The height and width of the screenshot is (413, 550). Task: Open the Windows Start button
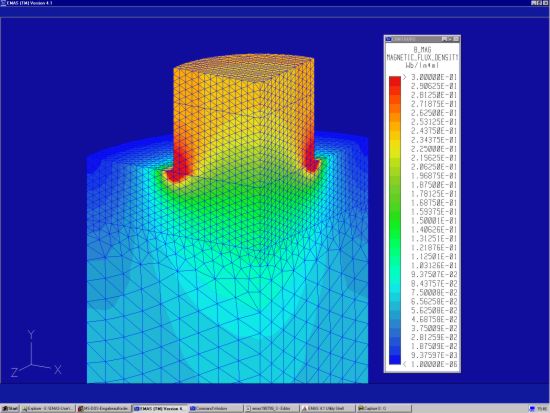coord(10,409)
